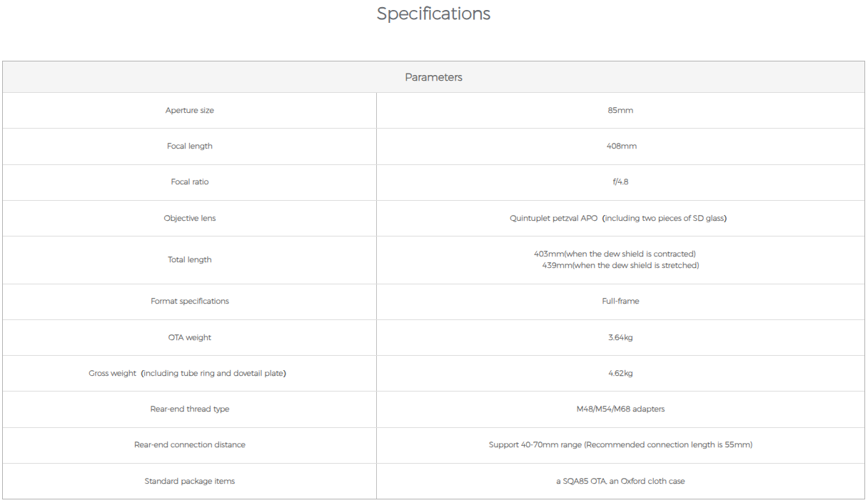Click the 3.64kg OTA weight value
The width and height of the screenshot is (868, 503).
[x=620, y=338]
